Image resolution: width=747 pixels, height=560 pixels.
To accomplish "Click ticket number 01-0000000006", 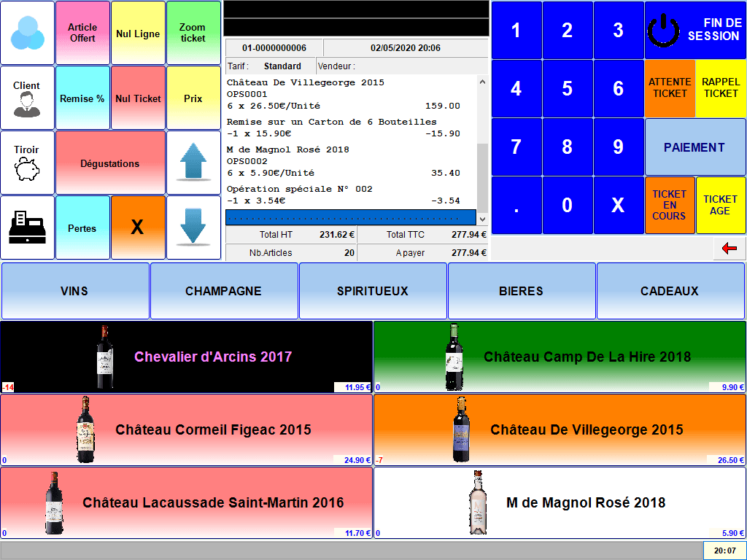I will 274,48.
